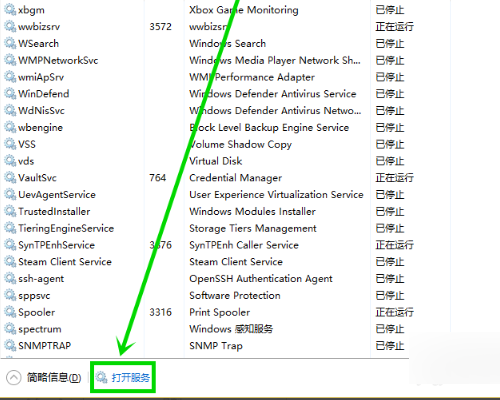Click Block Level Backup Engine Service text
Screen dimensions: 500x400
click(x=269, y=128)
